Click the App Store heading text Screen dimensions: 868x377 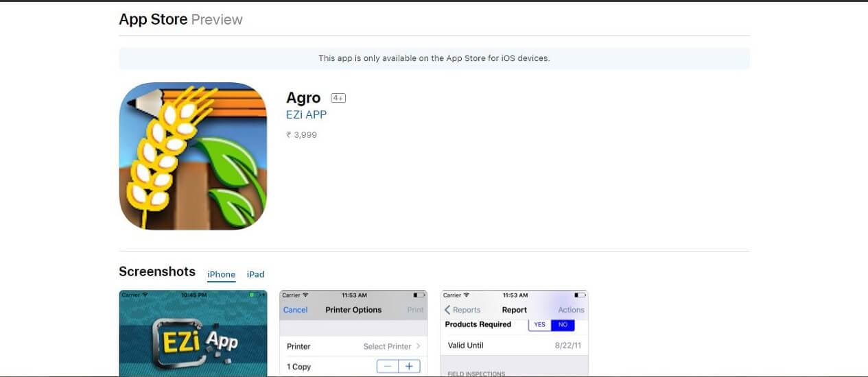click(x=153, y=20)
